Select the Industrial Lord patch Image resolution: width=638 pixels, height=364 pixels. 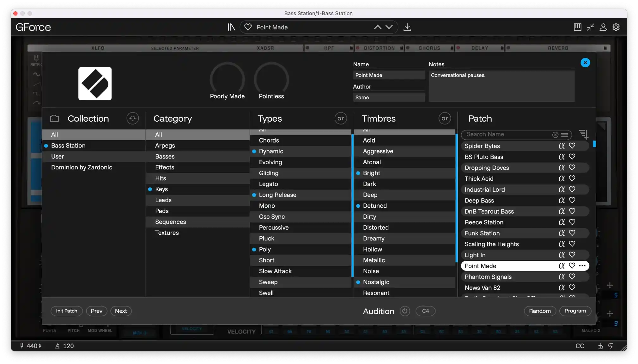[x=525, y=190]
